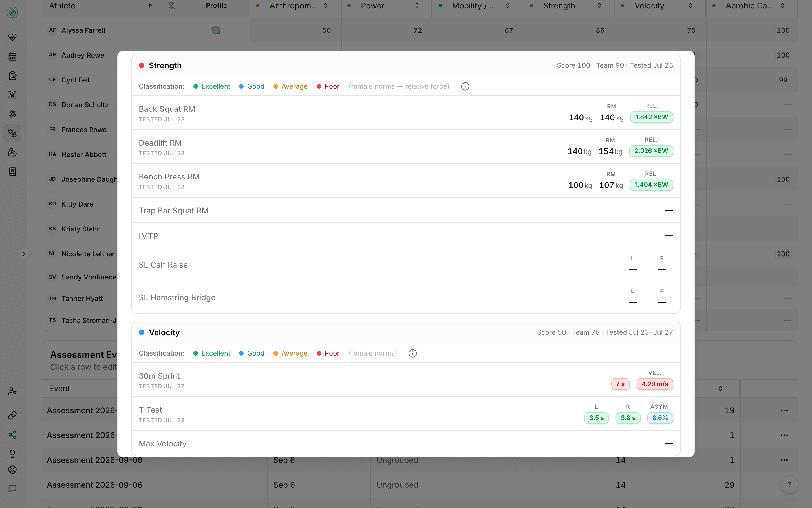Click info icon beside Velocity female norms
Viewport: 812px width, 508px height.
[413, 353]
